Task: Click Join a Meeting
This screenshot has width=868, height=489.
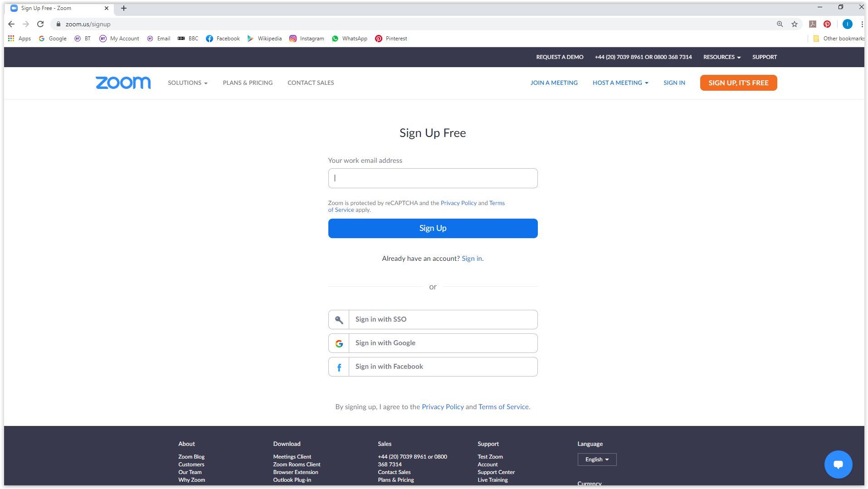Action: (554, 83)
